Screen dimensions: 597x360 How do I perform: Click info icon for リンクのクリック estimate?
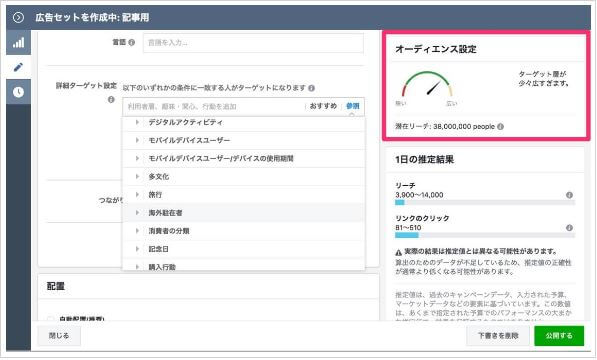point(569,228)
